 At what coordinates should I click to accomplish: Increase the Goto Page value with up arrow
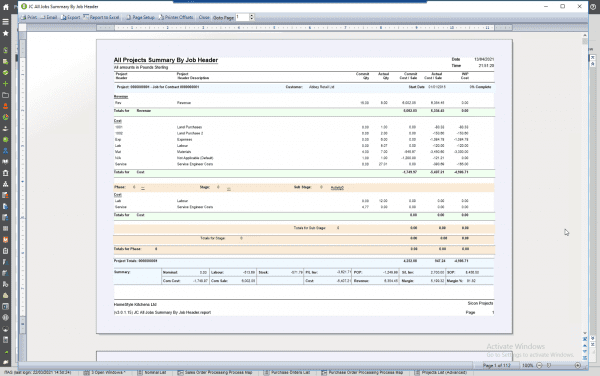pyautogui.click(x=251, y=16)
